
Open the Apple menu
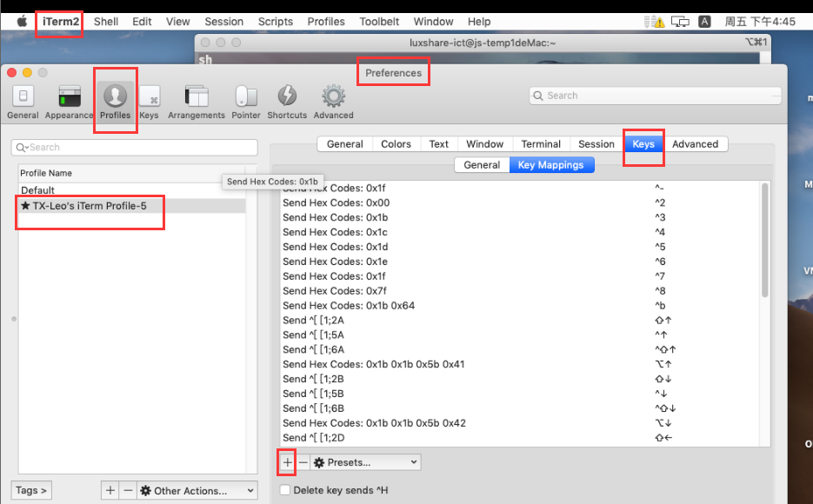(x=22, y=22)
